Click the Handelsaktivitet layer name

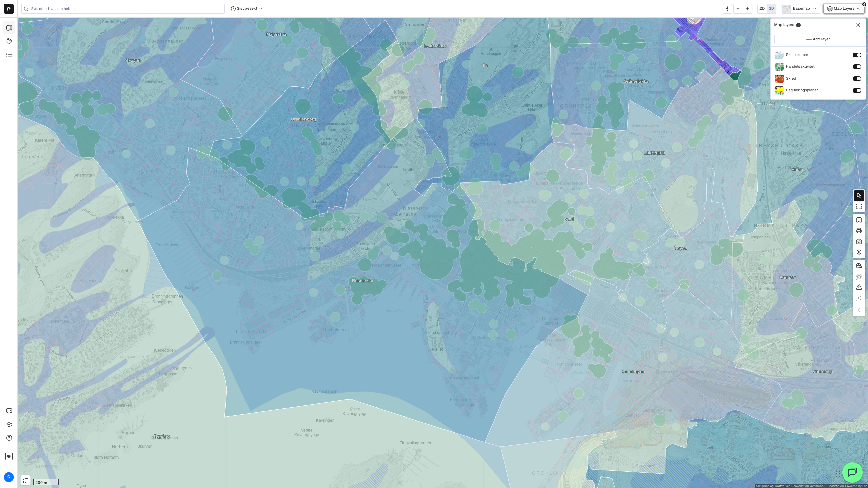click(x=800, y=66)
